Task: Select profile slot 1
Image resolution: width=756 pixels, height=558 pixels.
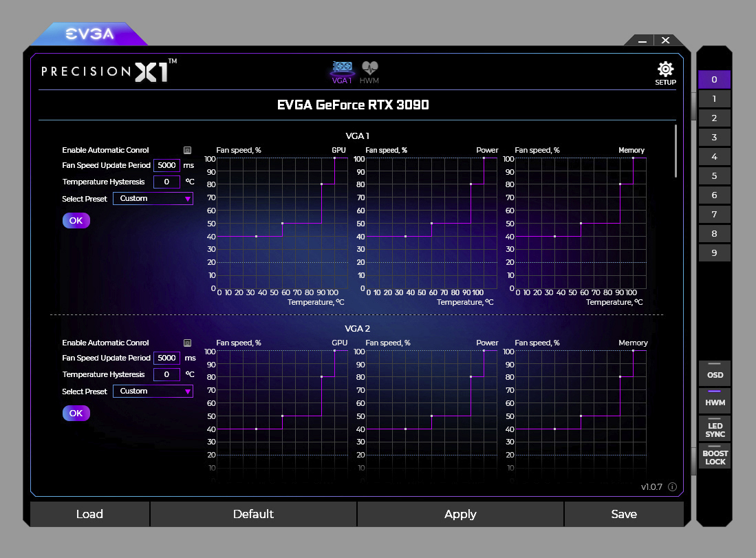Action: [x=714, y=99]
